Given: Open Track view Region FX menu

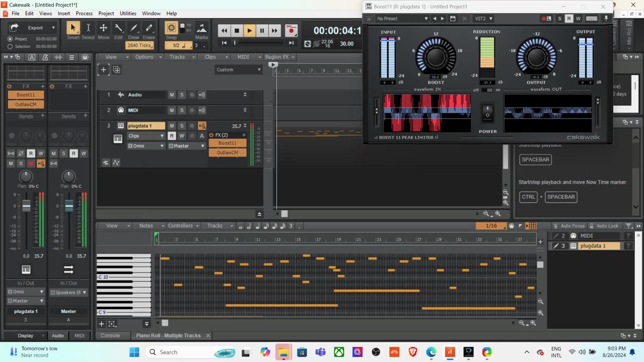Looking at the screenshot, I should pos(279,57).
